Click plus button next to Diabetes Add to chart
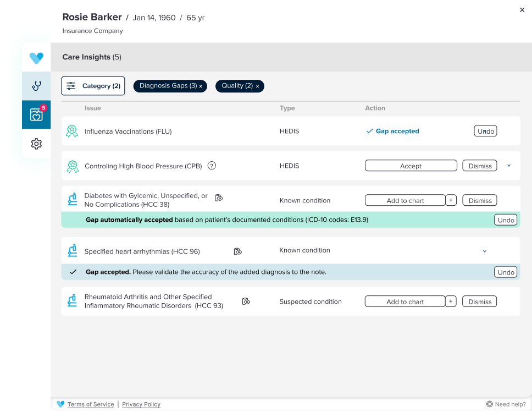 click(451, 200)
